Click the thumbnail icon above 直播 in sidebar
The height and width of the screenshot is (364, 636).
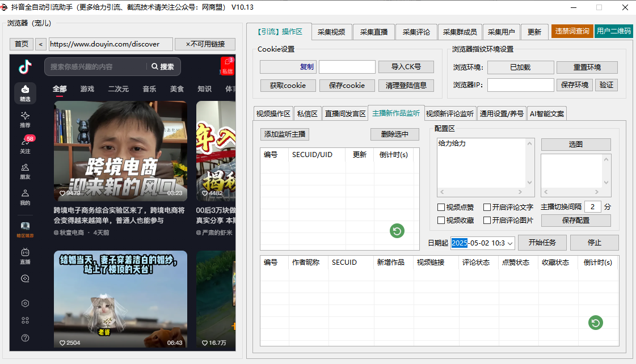coord(25,226)
